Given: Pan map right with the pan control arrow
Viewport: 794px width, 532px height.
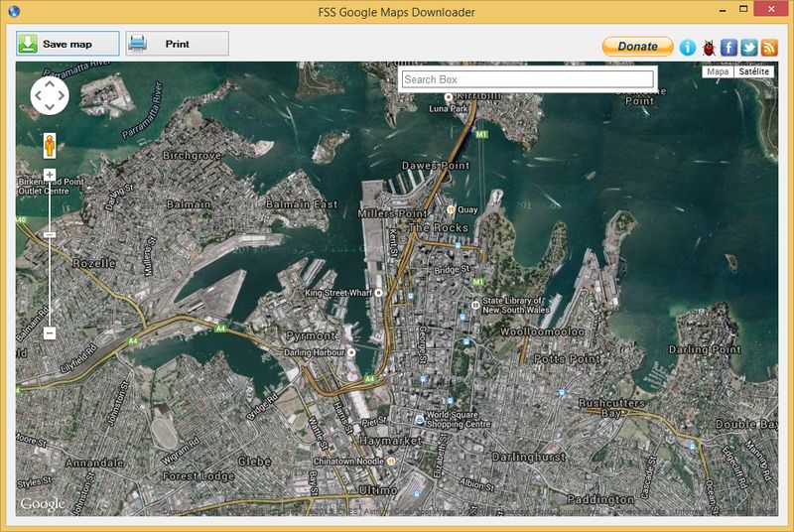Looking at the screenshot, I should pos(62,95).
